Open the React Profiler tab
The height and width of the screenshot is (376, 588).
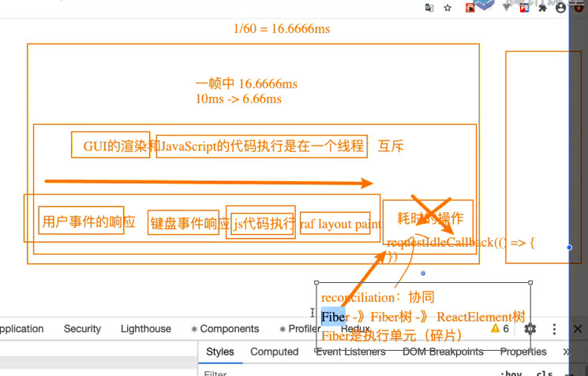[300, 329]
